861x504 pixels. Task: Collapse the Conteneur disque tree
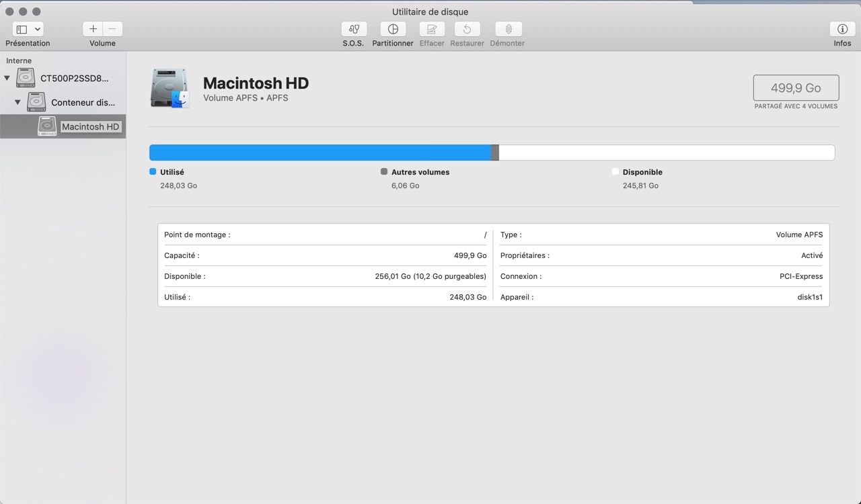tap(18, 102)
